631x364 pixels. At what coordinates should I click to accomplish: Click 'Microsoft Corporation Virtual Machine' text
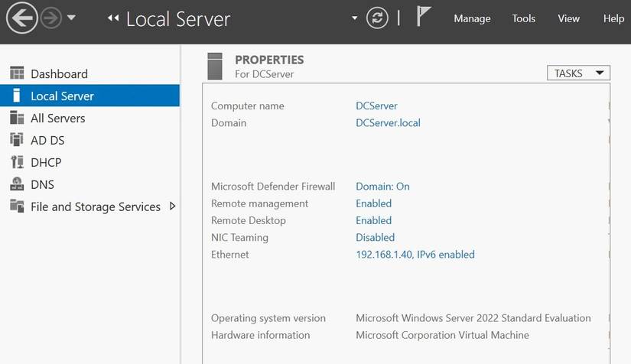coord(442,335)
